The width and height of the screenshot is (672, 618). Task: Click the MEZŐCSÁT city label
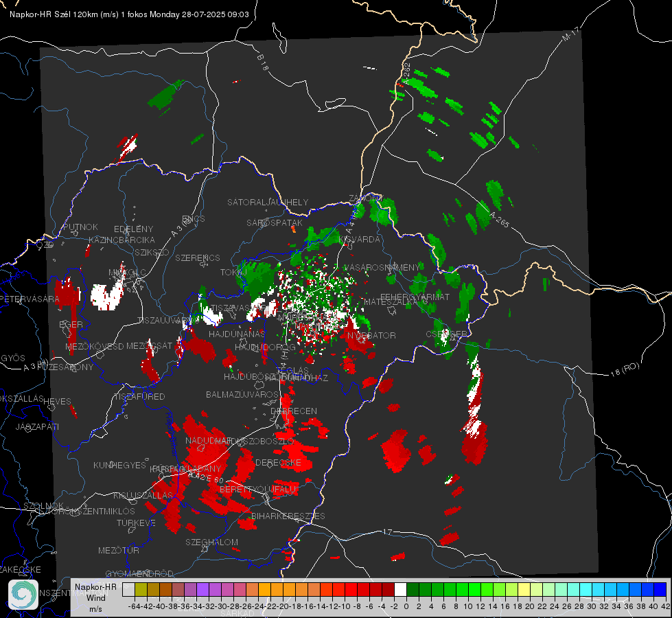pyautogui.click(x=149, y=345)
